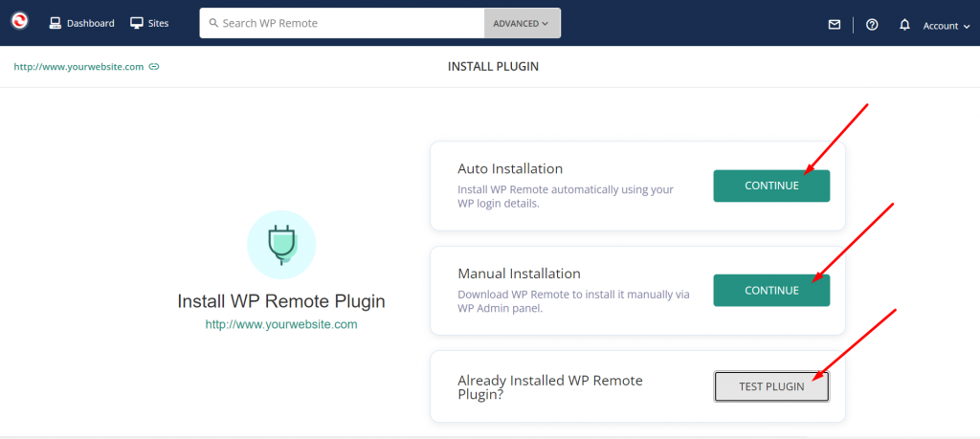Click Continue for Auto Installation
The image size is (980, 439).
click(x=771, y=186)
